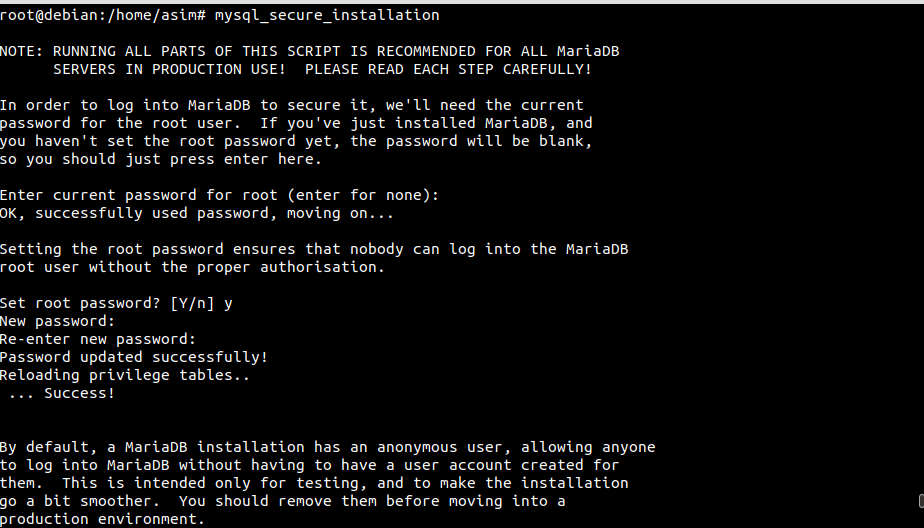Viewport: 924px width, 528px height.
Task: Click the 'Re-enter new password:' prompt line
Action: click(98, 339)
